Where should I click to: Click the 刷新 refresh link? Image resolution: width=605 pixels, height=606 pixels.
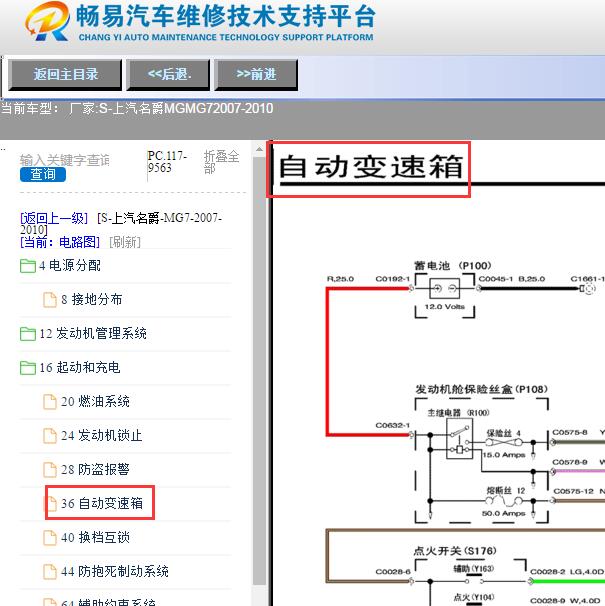125,242
